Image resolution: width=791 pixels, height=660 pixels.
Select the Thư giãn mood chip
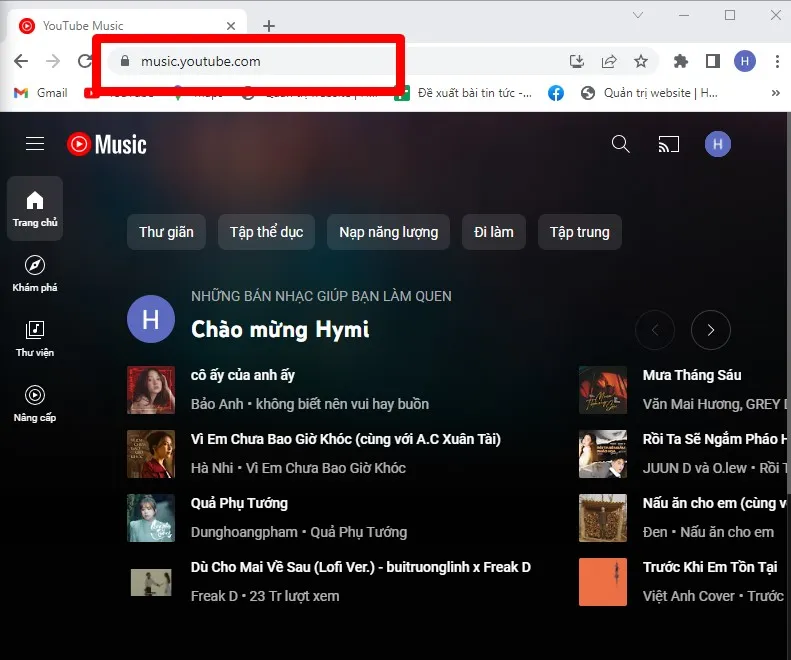tap(166, 232)
